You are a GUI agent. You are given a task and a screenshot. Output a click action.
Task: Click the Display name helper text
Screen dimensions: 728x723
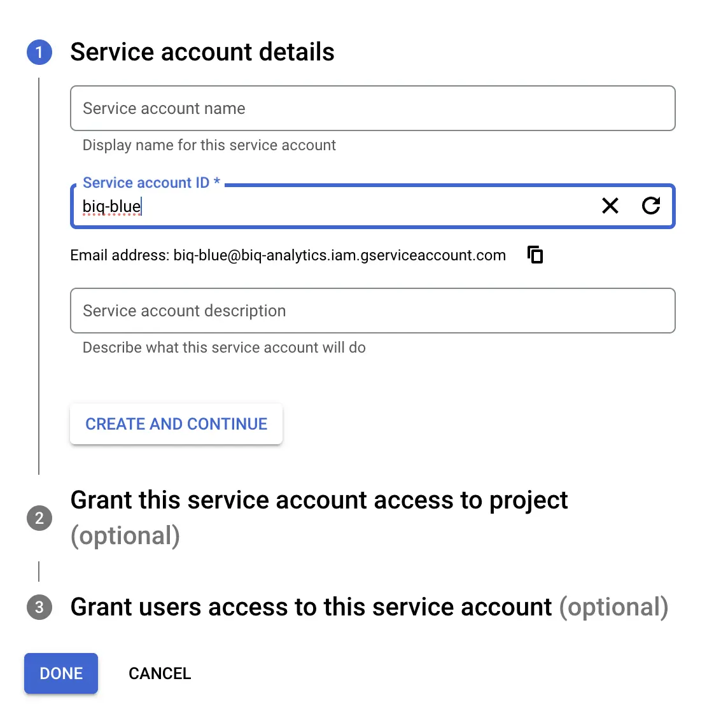point(209,145)
